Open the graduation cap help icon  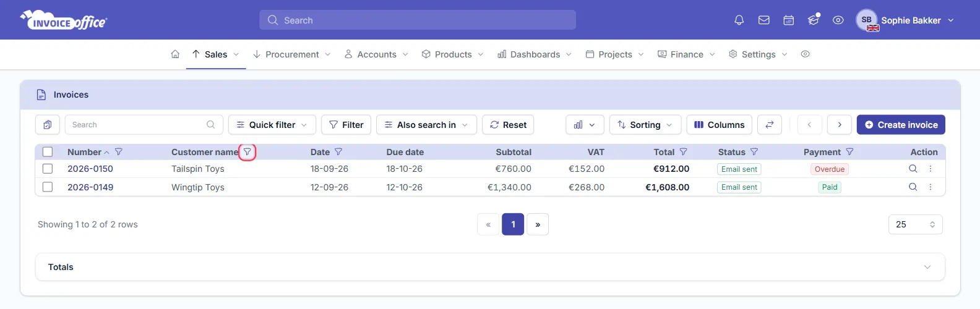coord(814,20)
